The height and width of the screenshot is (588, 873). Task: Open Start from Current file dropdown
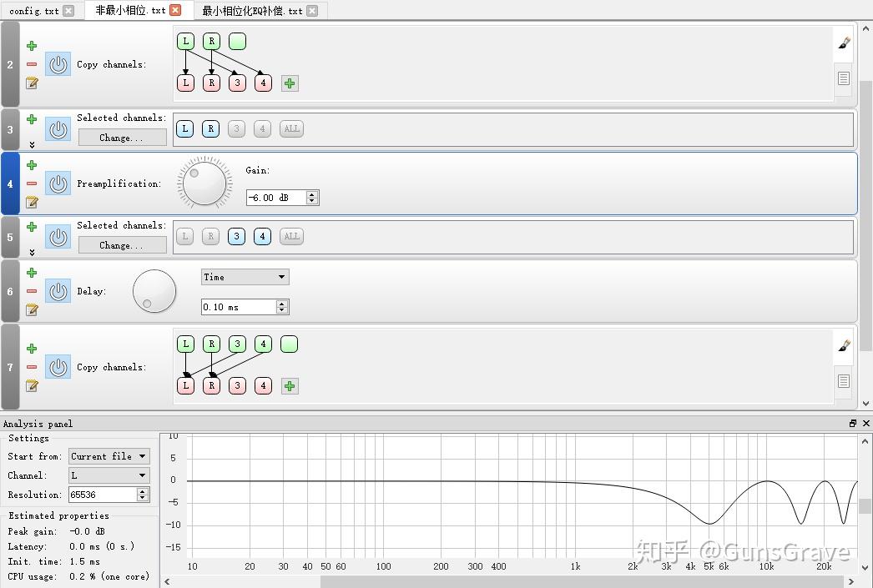click(x=109, y=456)
